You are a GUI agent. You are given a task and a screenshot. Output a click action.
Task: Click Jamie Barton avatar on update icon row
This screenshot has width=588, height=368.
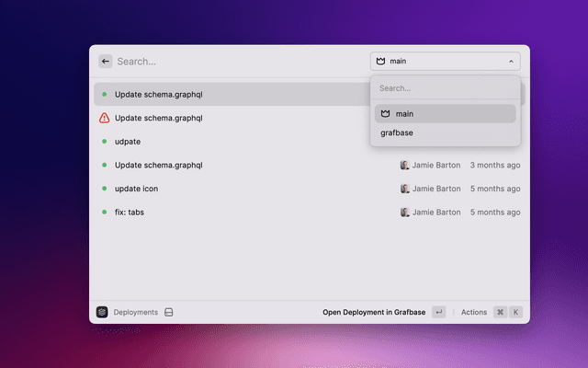coord(405,189)
